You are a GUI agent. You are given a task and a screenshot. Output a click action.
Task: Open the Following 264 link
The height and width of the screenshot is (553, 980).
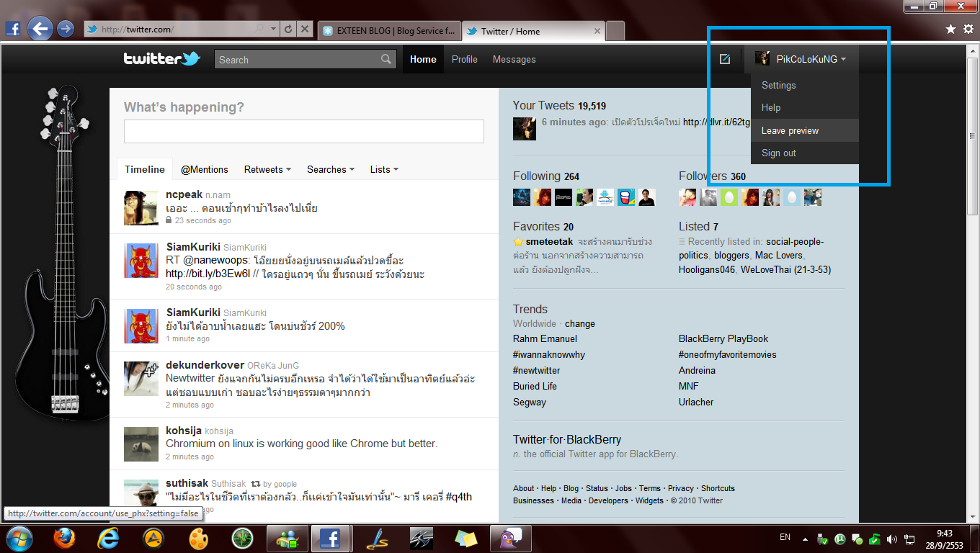coord(546,176)
